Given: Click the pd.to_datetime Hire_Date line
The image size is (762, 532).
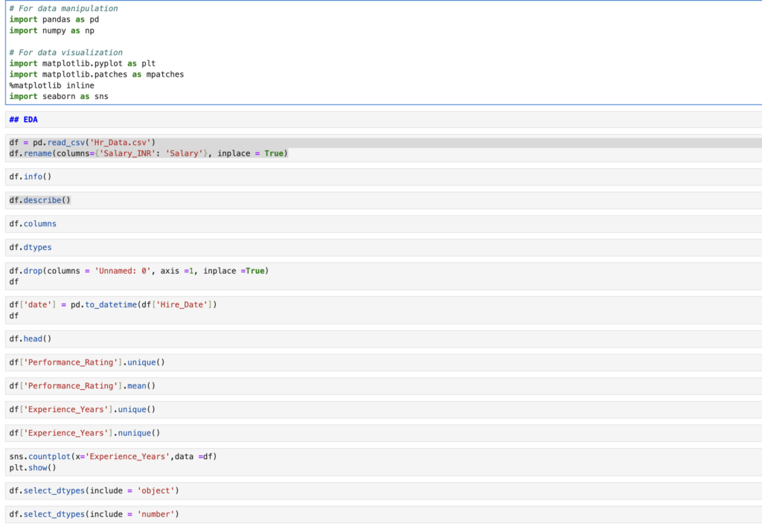Looking at the screenshot, I should (113, 304).
